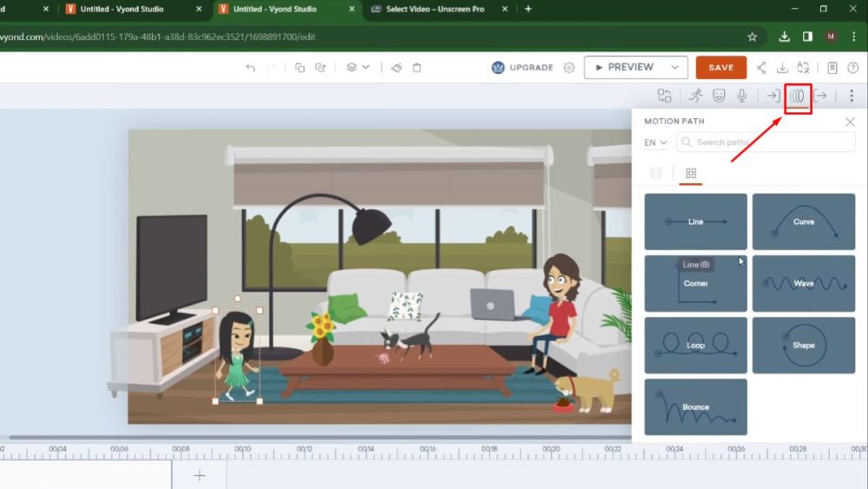Click the 00:10 mark on the timeline ruler
The width and height of the screenshot is (868, 489).
(242, 449)
